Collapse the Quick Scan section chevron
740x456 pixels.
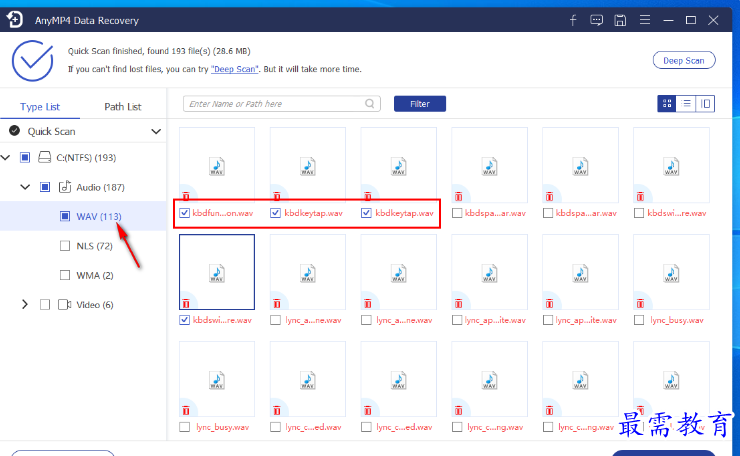click(x=156, y=131)
